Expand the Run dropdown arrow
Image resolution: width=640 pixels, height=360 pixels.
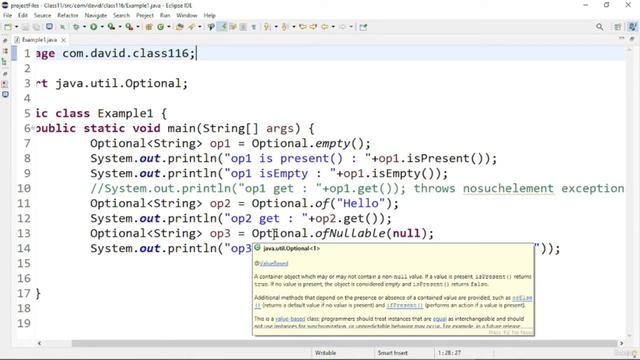[102, 27]
